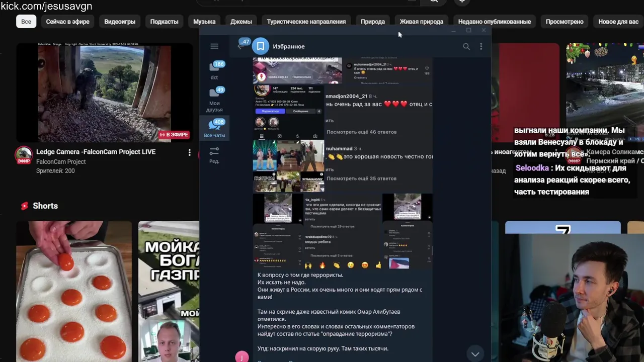Select Новое для вас filter chip

(618, 22)
